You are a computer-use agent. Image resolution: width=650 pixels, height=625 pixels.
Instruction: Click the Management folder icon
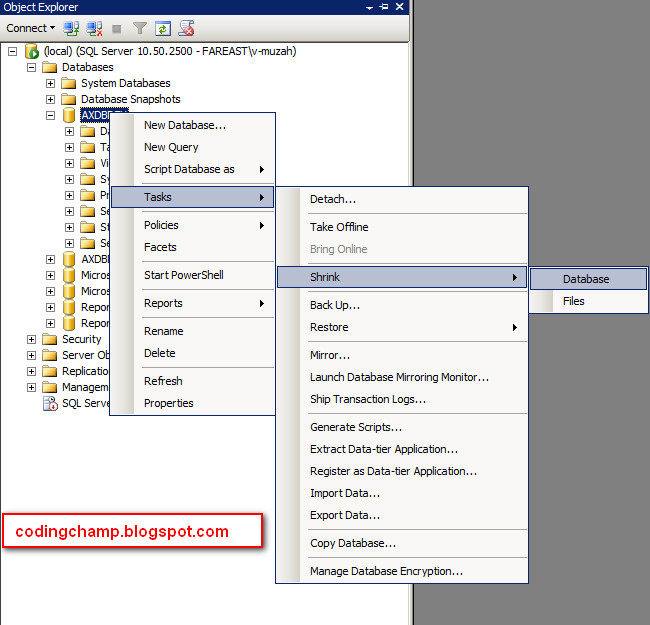49,388
